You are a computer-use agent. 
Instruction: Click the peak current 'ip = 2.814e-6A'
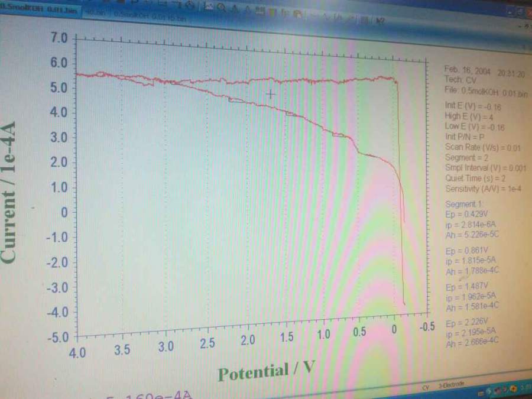tap(471, 224)
